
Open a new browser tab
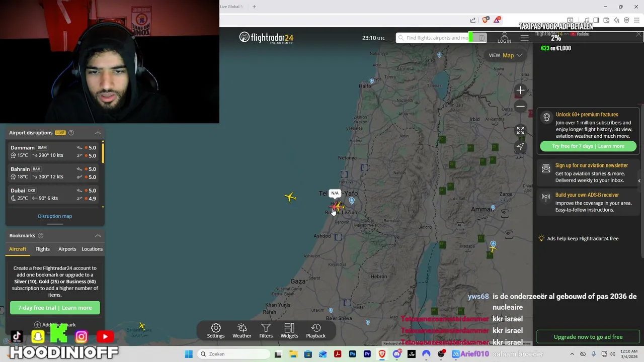coord(254,7)
